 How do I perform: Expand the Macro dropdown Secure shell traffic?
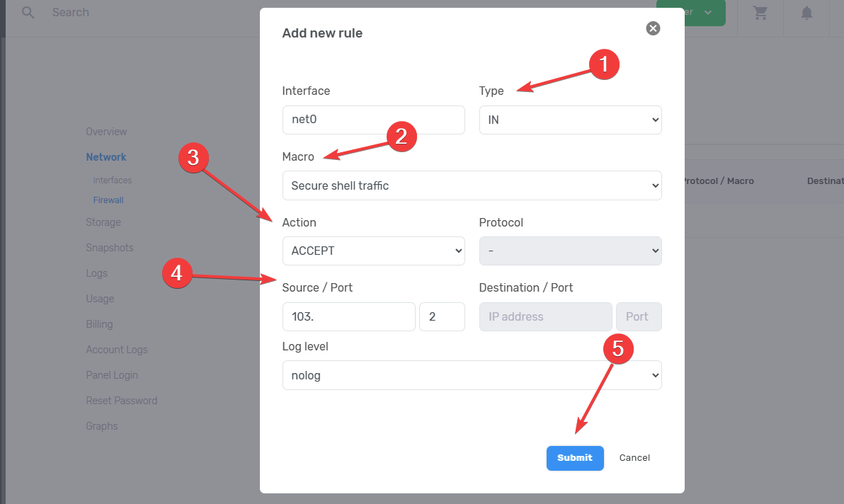(472, 185)
